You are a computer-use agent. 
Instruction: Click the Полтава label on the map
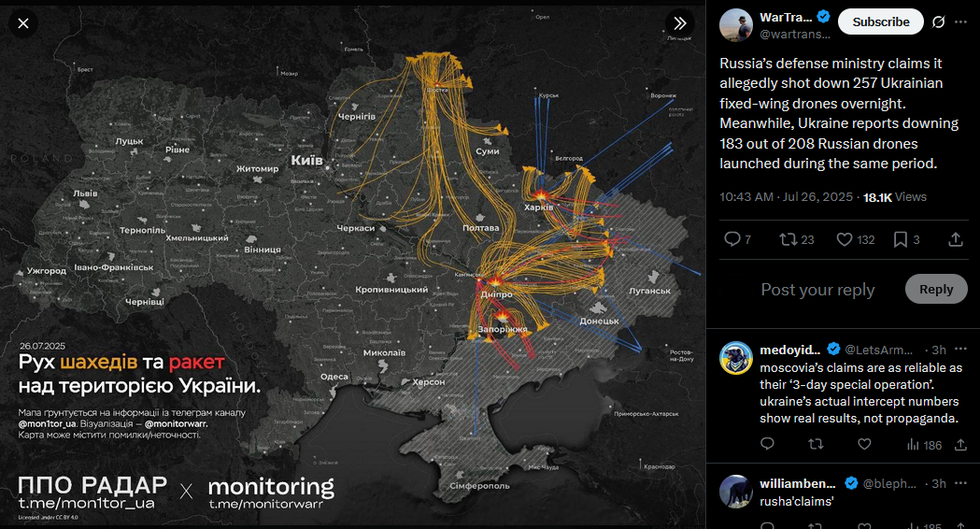[x=480, y=228]
